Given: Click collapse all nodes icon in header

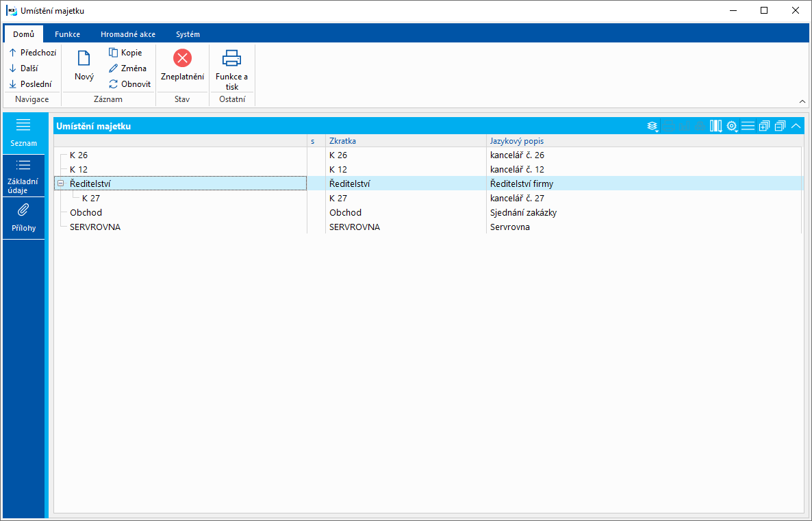Looking at the screenshot, I should 780,126.
